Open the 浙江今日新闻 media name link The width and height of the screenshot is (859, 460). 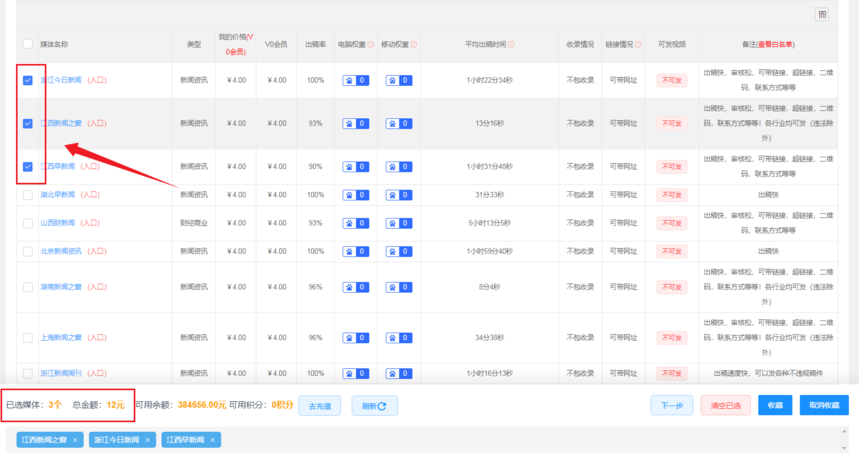click(x=61, y=80)
